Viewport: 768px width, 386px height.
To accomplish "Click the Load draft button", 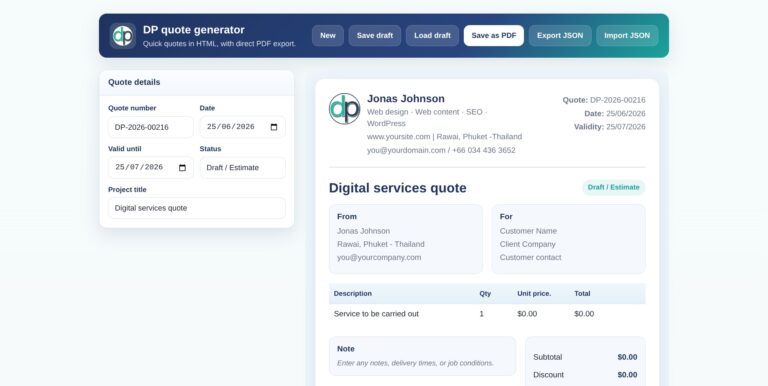I will 432,36.
